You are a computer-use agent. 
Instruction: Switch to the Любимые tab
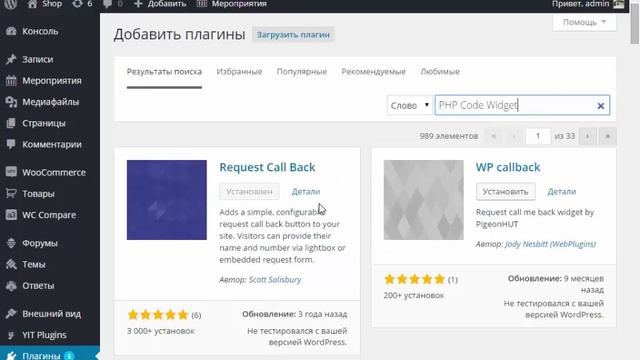440,72
